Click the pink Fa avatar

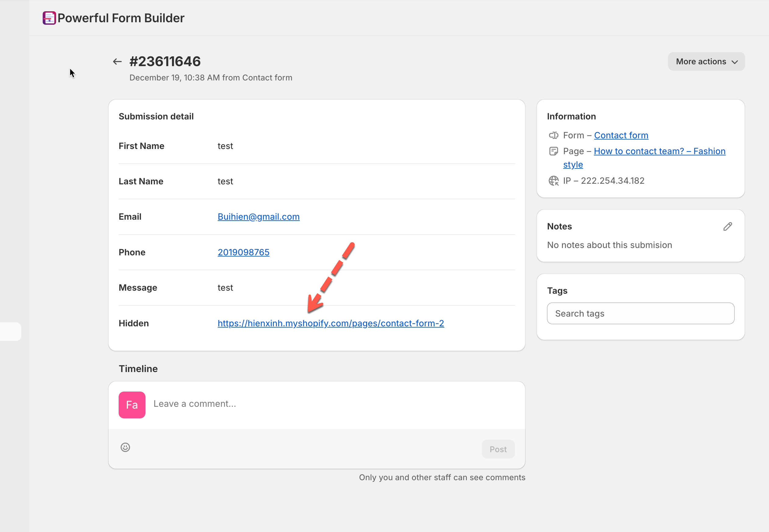click(x=132, y=405)
